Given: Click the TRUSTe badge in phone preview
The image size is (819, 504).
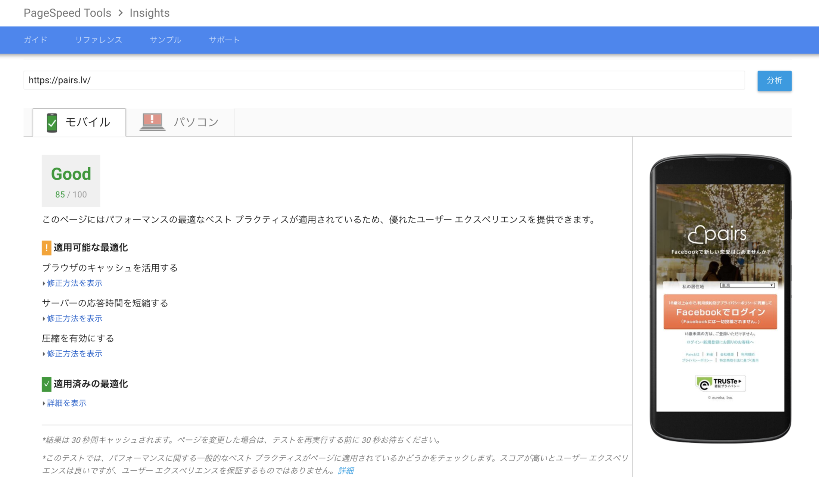Looking at the screenshot, I should (x=720, y=383).
